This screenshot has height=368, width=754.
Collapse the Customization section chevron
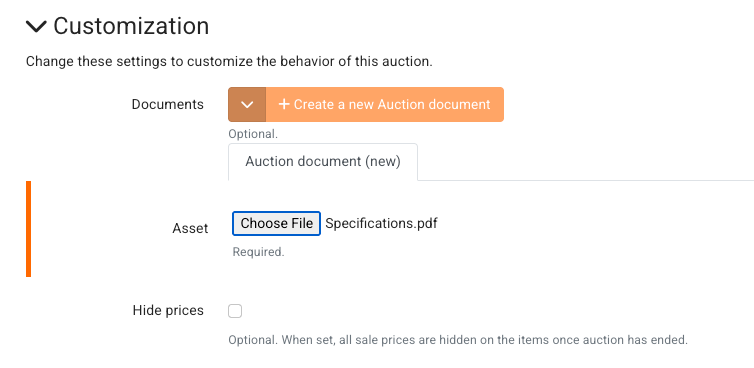pyautogui.click(x=36, y=26)
